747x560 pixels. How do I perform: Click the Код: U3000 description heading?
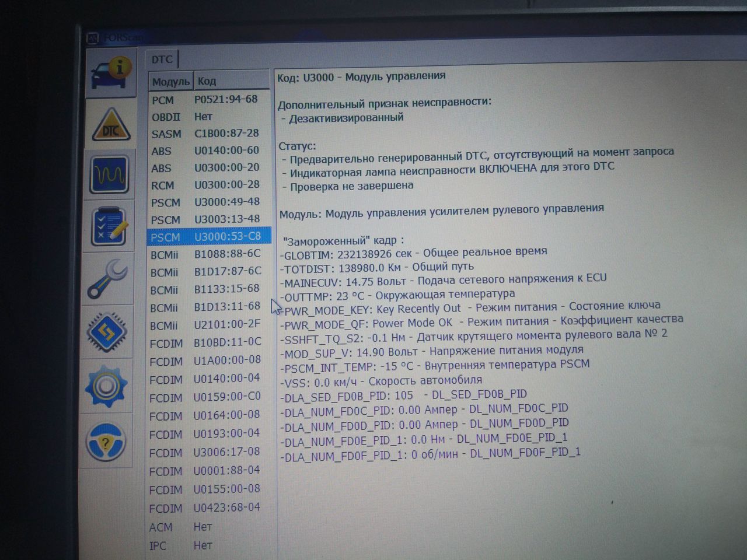click(361, 76)
